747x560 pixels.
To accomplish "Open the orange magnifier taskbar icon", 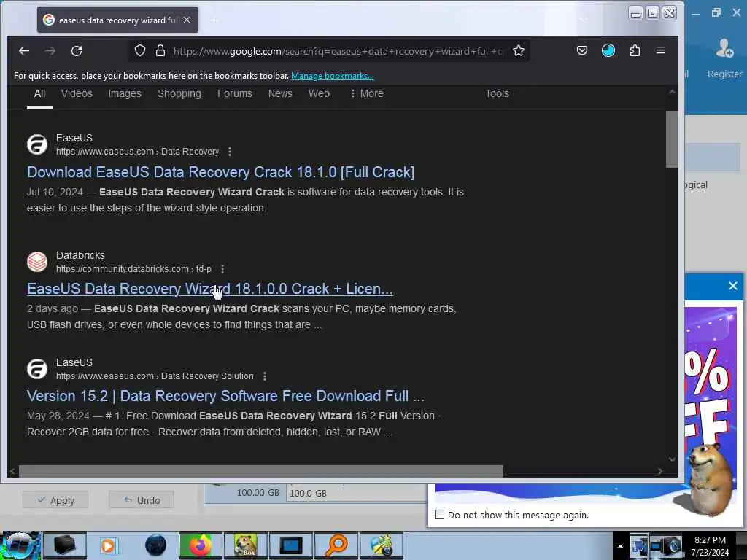I will click(336, 545).
